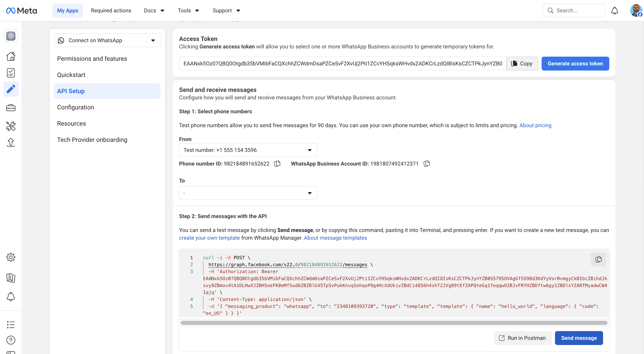Open app settings gear icon in sidebar
The image size is (644, 354).
tap(11, 257)
